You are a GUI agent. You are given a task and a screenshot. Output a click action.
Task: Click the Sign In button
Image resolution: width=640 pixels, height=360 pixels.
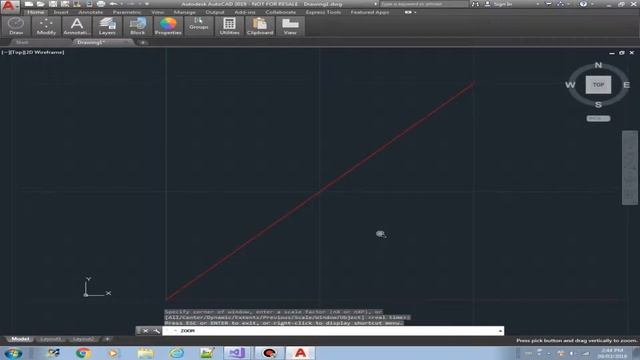(x=502, y=4)
